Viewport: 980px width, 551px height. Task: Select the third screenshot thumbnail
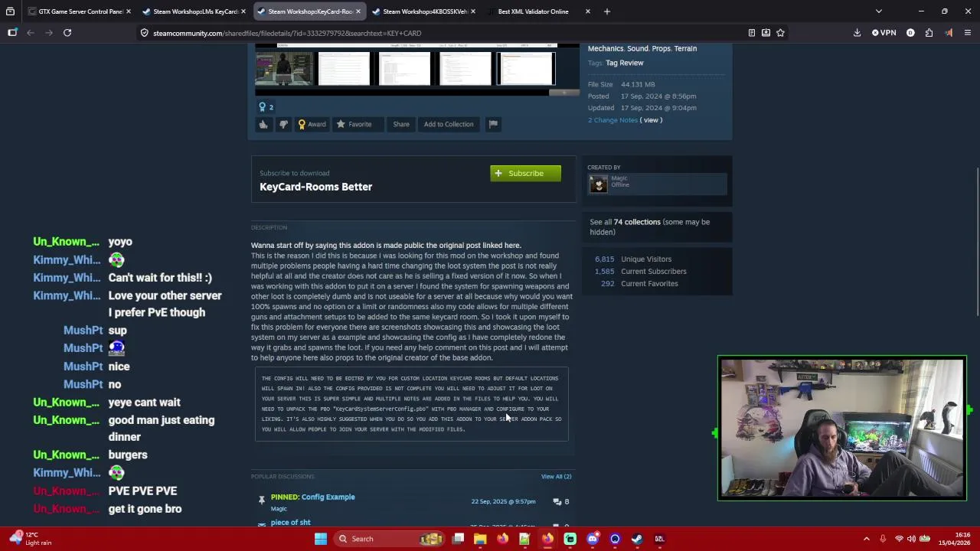[x=404, y=69]
